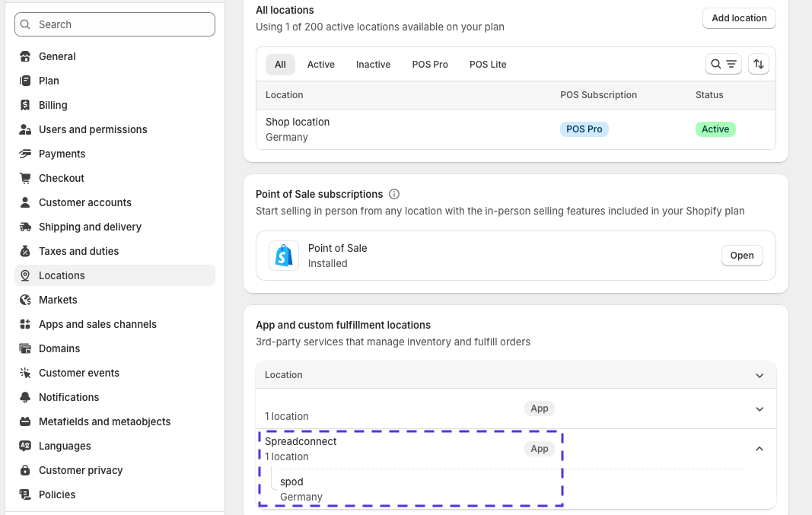Screen dimensions: 812x515
Task: Click the Billing dollar icon
Action: (x=25, y=105)
